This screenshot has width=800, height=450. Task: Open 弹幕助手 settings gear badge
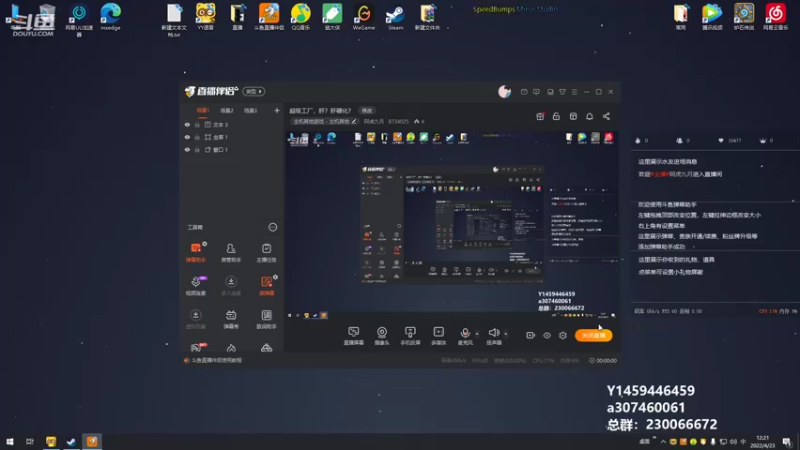click(205, 244)
